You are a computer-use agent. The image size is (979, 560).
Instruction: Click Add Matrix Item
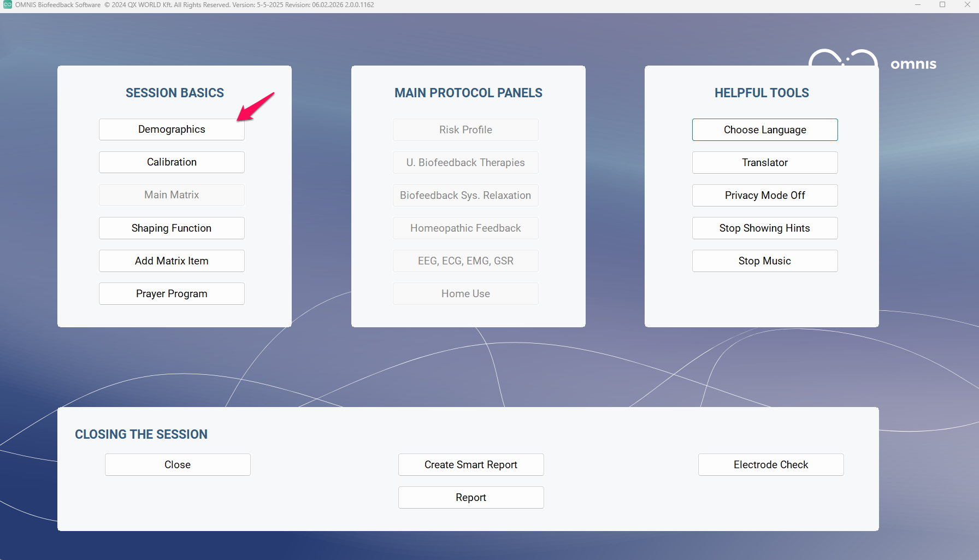point(172,261)
